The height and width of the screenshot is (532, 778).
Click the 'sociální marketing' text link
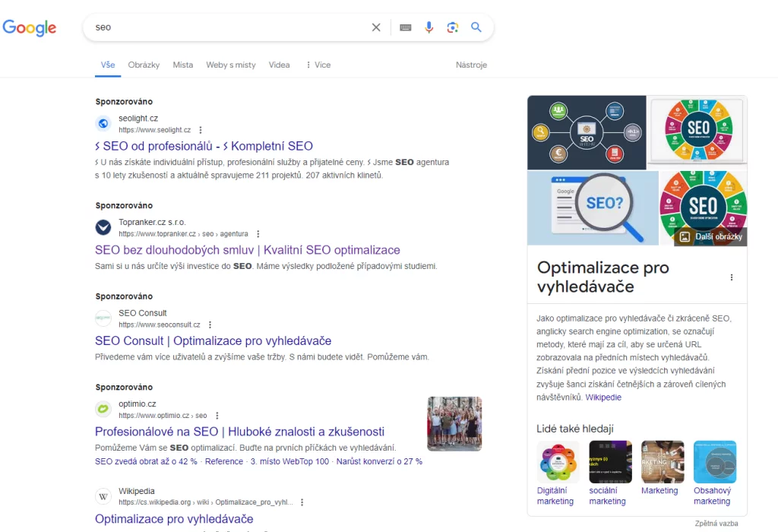point(607,496)
